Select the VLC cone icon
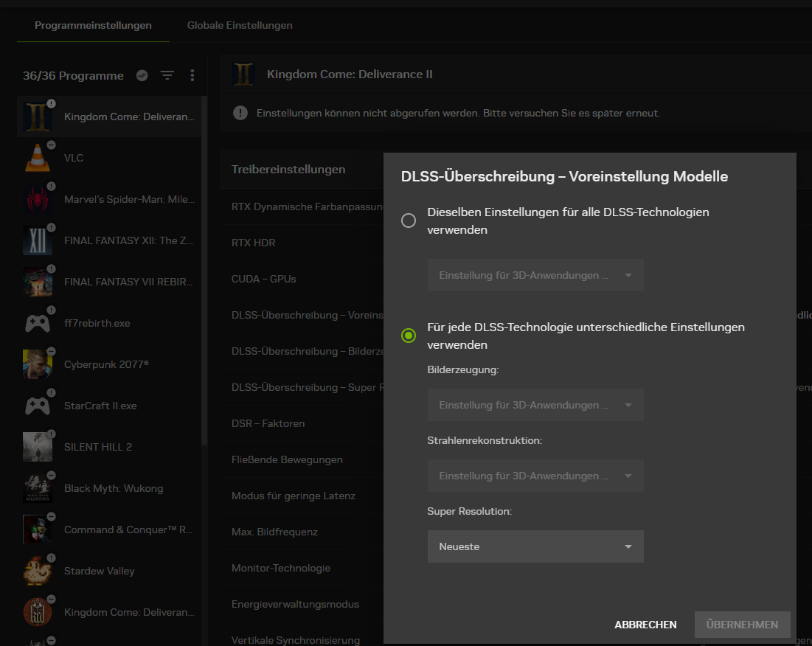 pyautogui.click(x=37, y=158)
